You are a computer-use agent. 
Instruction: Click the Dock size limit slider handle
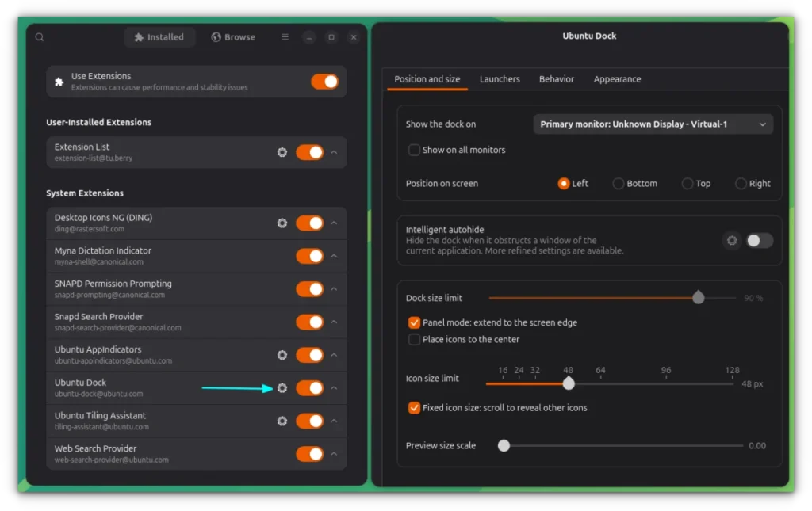click(x=698, y=297)
